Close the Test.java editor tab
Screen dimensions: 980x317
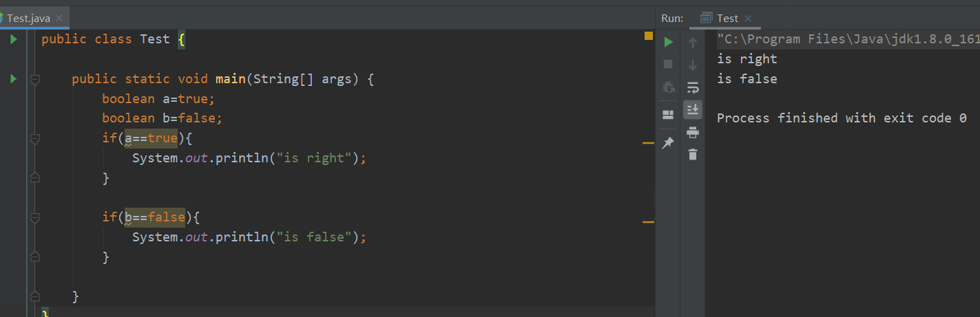click(59, 19)
